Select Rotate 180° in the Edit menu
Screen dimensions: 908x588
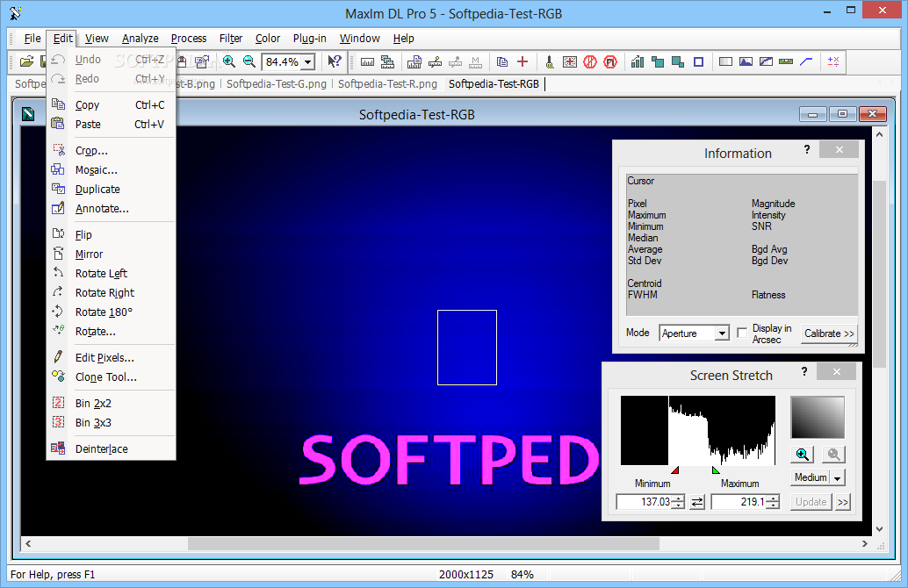tap(111, 312)
